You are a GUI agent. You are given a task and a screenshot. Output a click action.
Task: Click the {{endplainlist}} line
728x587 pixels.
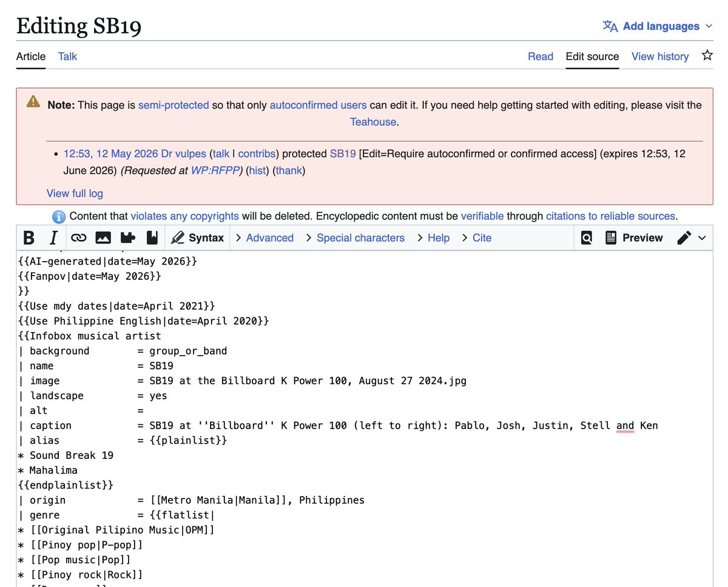coord(66,485)
